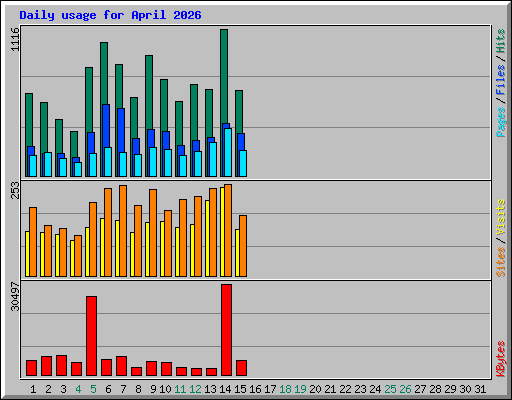The width and height of the screenshot is (512, 400).
Task: Click green weekend day label 18
Action: [285, 389]
